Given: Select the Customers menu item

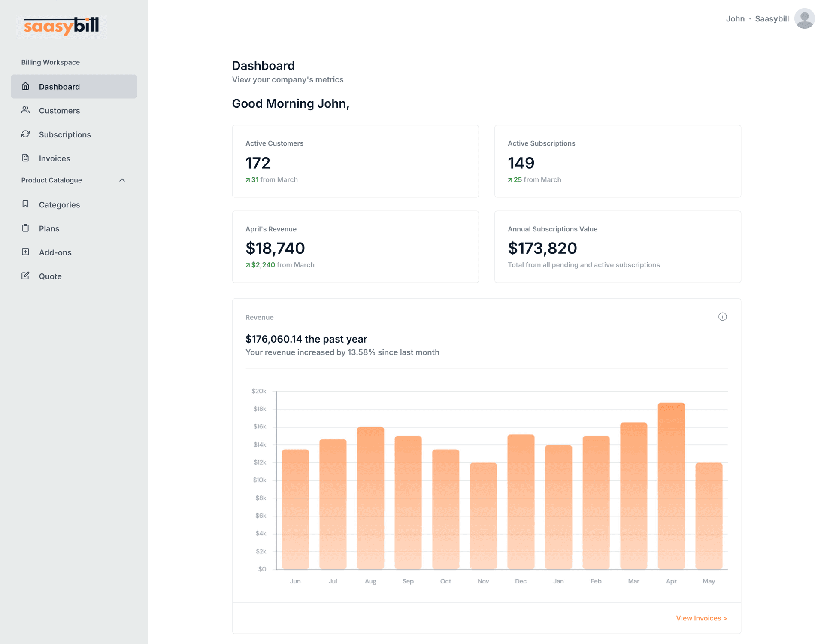Looking at the screenshot, I should 59,110.
